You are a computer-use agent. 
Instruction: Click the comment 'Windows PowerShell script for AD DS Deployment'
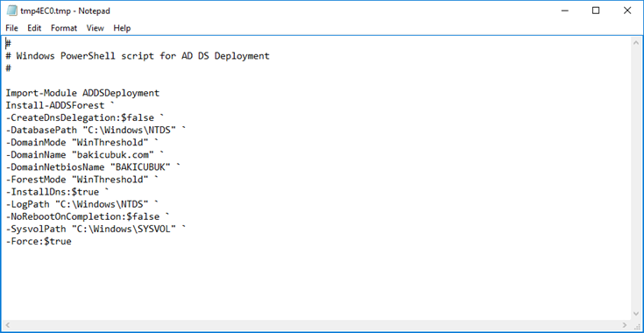point(143,56)
